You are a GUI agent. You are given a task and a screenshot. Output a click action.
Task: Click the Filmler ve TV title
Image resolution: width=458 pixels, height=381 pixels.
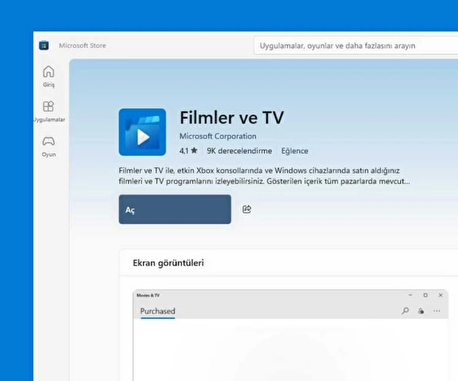pos(232,118)
